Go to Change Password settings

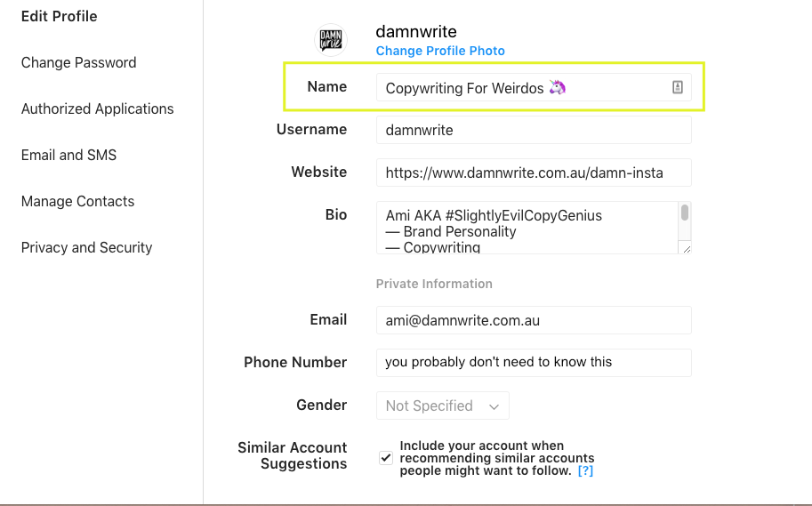point(79,62)
